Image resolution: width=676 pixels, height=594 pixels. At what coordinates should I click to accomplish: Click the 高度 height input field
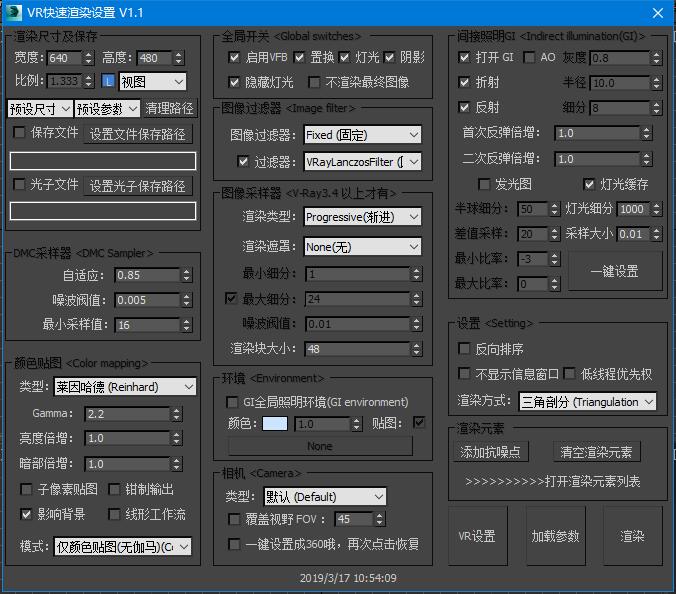(155, 58)
